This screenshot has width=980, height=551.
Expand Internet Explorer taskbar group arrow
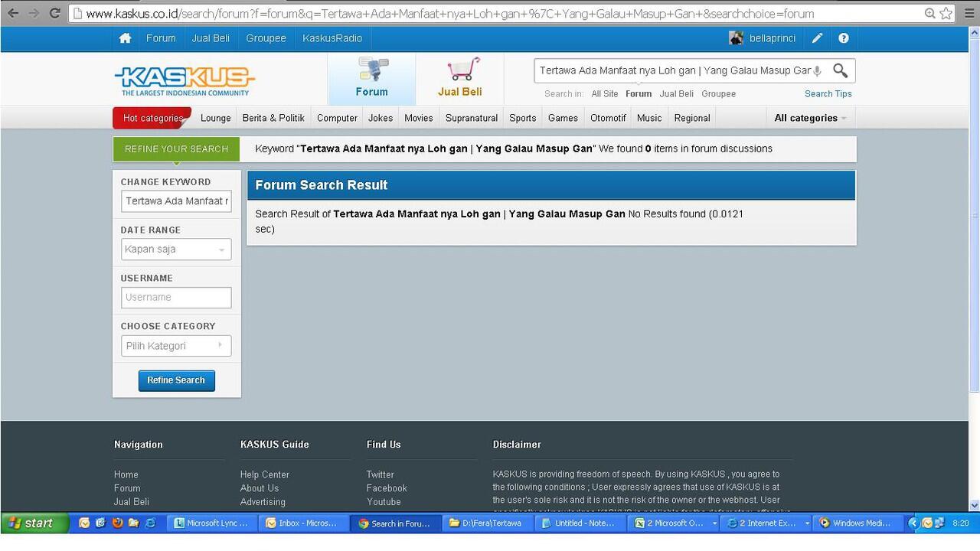[806, 523]
